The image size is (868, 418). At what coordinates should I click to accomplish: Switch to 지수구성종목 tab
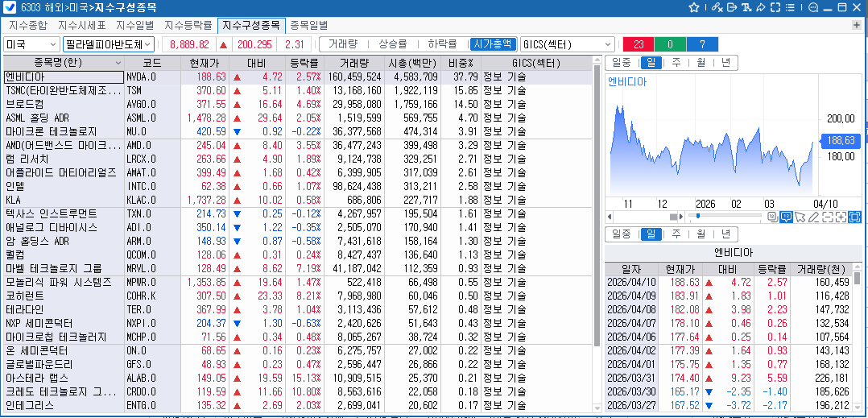[x=251, y=25]
